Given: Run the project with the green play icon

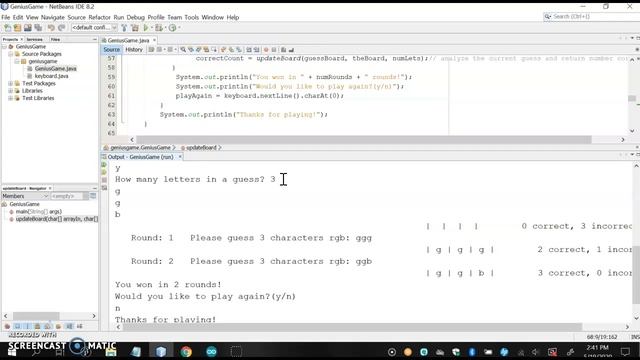Looking at the screenshot, I should (x=146, y=28).
